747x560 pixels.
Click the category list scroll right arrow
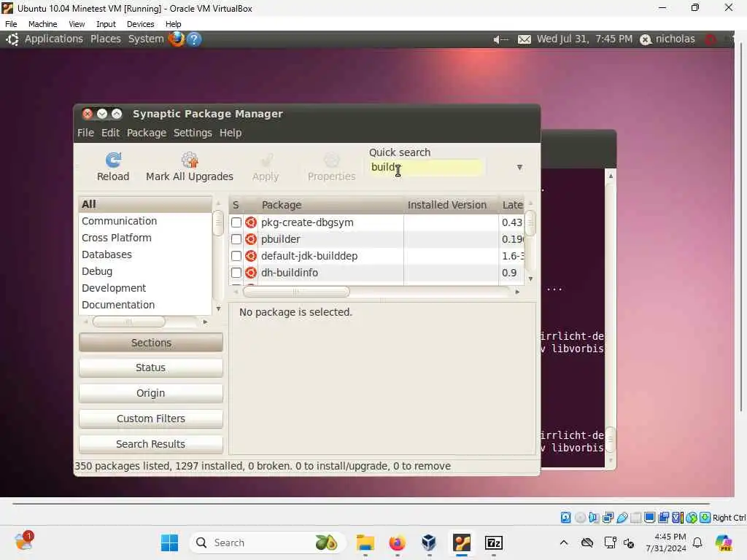pyautogui.click(x=205, y=322)
